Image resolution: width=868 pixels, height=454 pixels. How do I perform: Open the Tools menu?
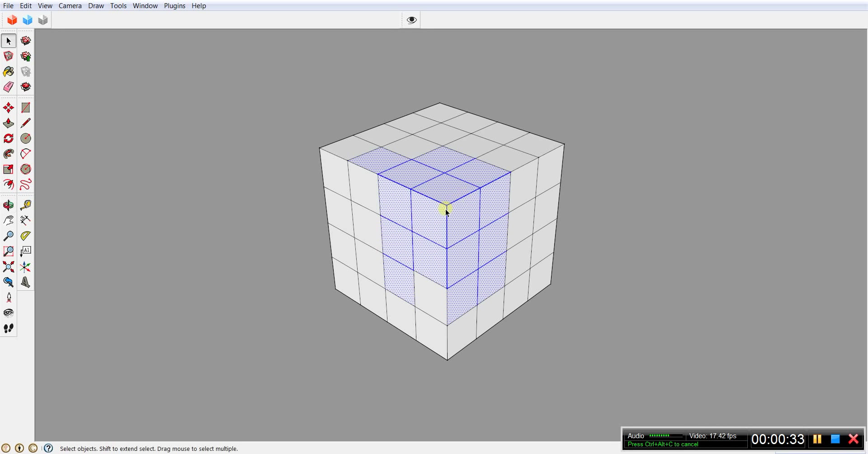[118, 6]
